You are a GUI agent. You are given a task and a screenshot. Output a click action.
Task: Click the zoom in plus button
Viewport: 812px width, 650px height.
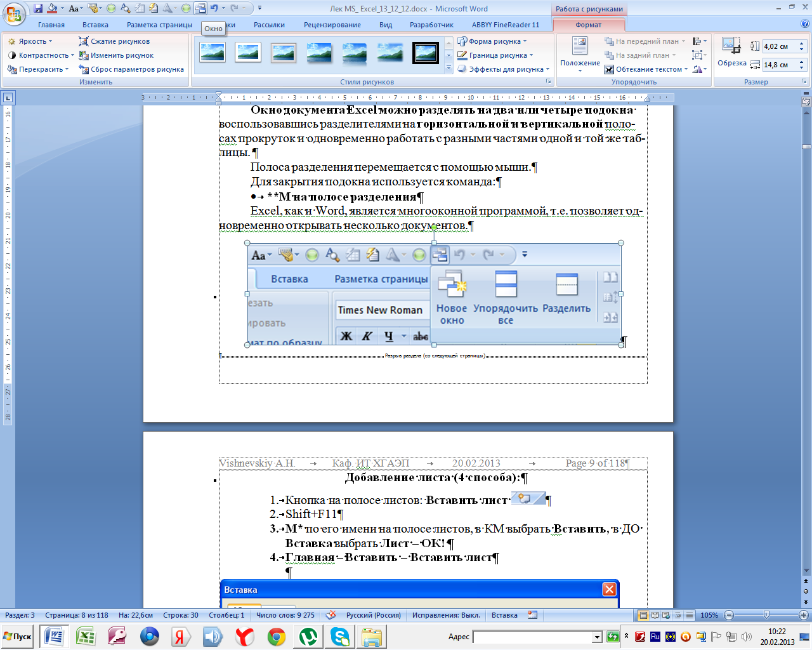[804, 615]
